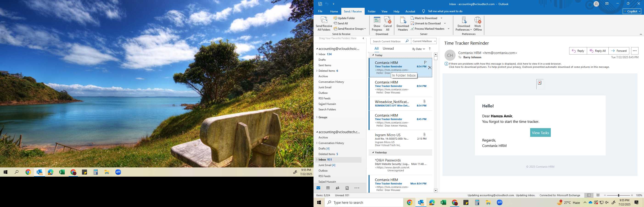
Task: Open the notification center icon in system tray
Action: click(636, 202)
